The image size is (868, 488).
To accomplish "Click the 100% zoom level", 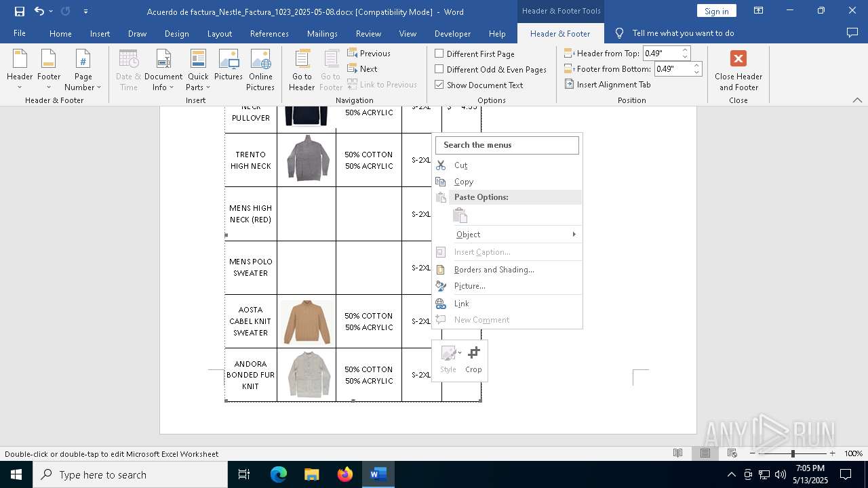I will 853,453.
